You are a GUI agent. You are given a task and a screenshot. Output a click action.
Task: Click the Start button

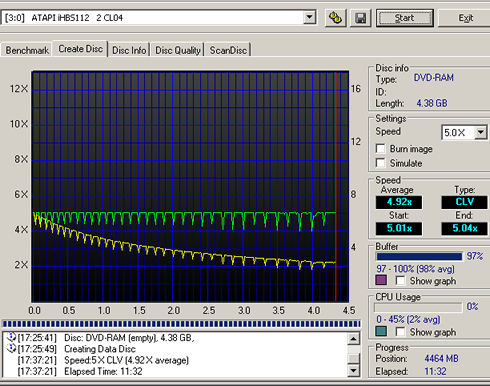[x=405, y=18]
